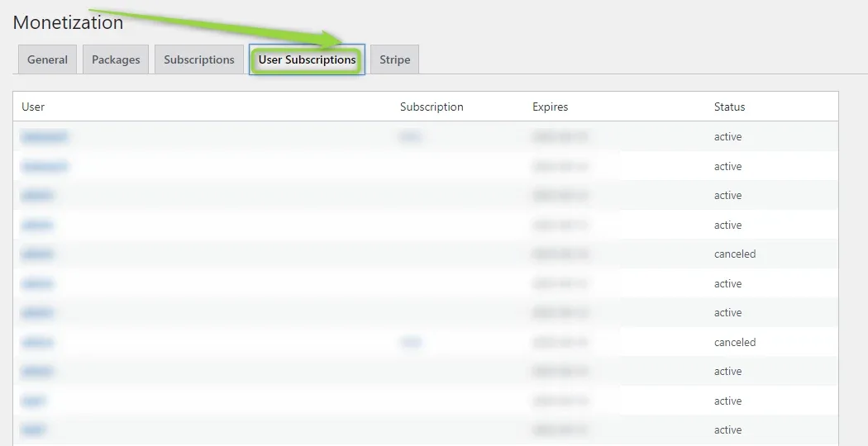Open the Subscriptions tab
The height and width of the screenshot is (446, 868).
199,59
